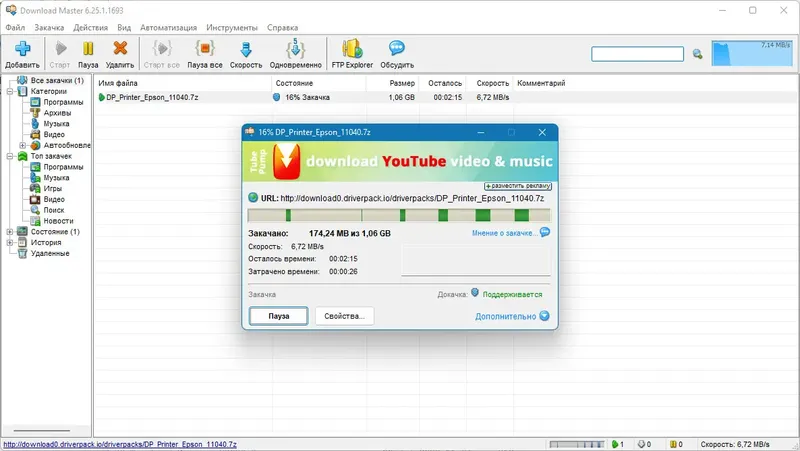Sort by the Скорость column header

pos(490,83)
